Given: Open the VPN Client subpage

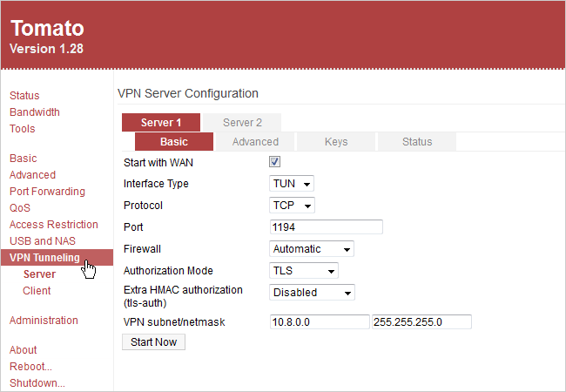Looking at the screenshot, I should (37, 291).
